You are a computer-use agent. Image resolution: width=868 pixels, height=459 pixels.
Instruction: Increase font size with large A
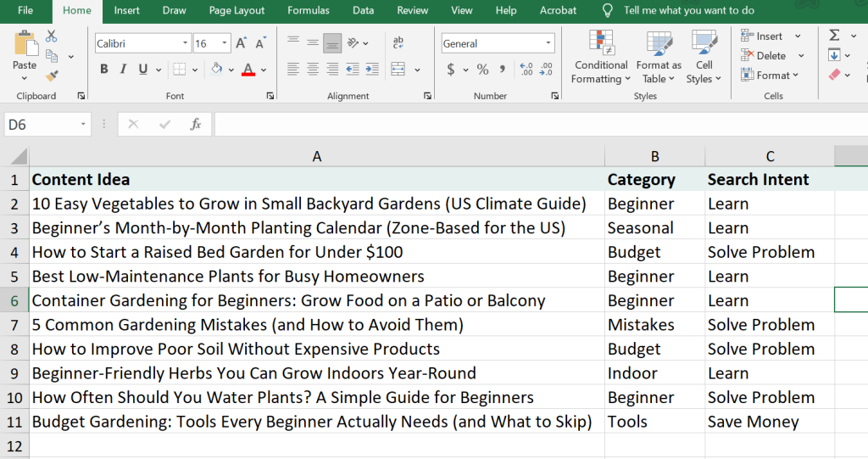click(x=242, y=43)
